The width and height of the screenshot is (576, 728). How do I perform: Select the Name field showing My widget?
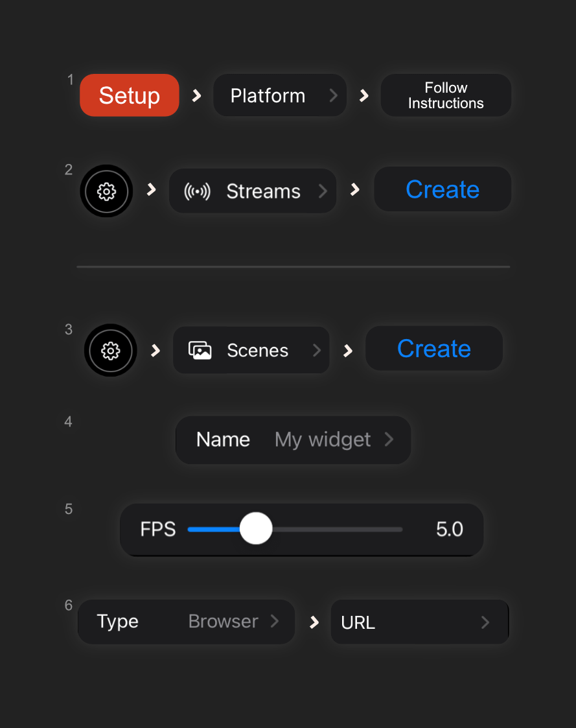[293, 440]
